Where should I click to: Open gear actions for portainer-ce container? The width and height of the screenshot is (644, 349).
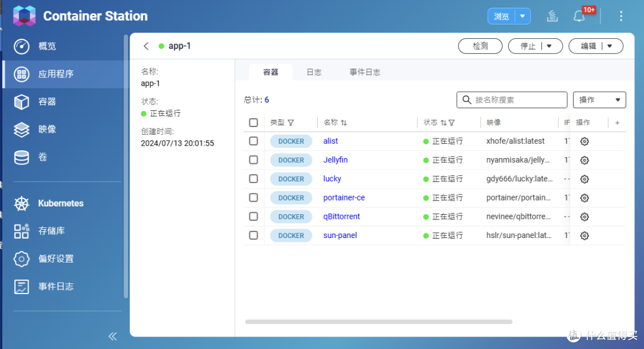point(584,198)
